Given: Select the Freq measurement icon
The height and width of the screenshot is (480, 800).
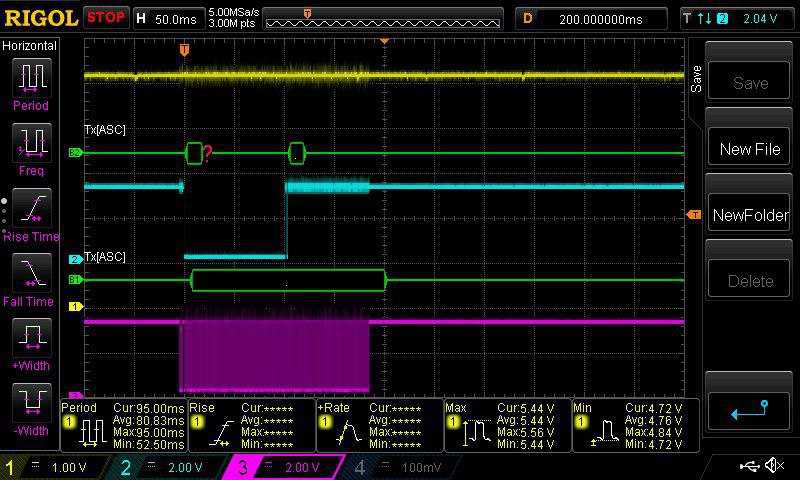Looking at the screenshot, I should (32, 142).
